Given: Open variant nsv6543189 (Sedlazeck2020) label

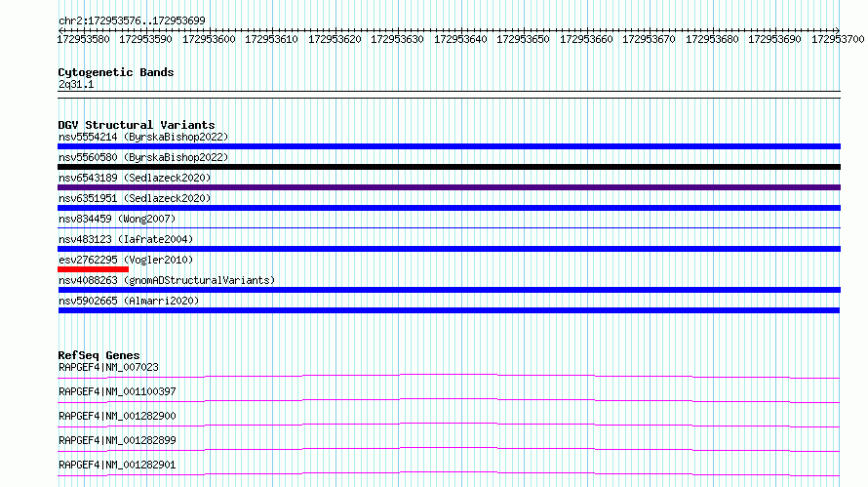Looking at the screenshot, I should point(135,178).
